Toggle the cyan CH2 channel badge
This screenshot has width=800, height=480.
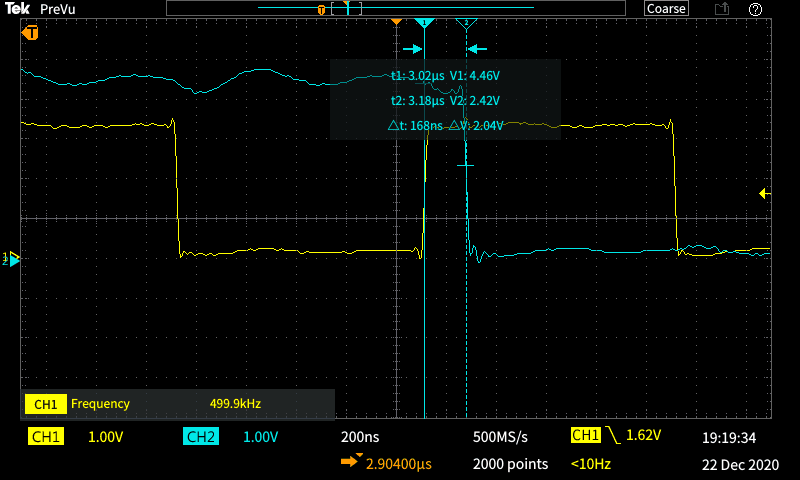tap(201, 437)
